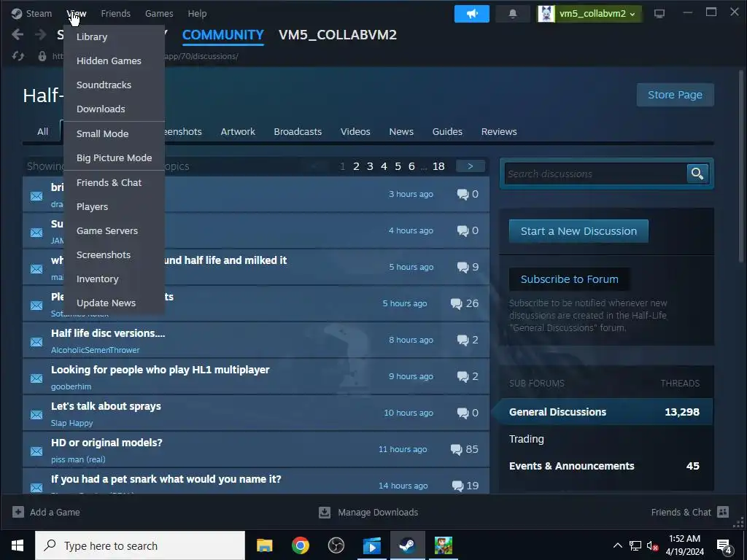Open Friends & Chat from the View menu

point(115,183)
